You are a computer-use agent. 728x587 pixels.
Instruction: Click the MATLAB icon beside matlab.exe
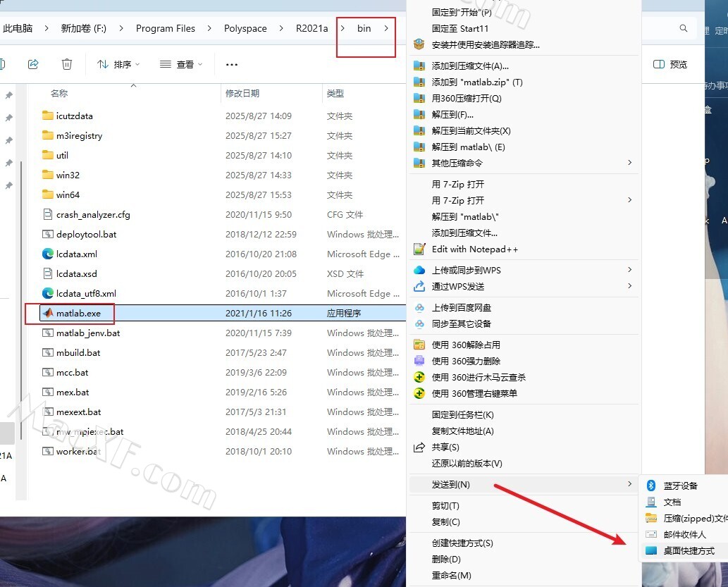[x=47, y=313]
